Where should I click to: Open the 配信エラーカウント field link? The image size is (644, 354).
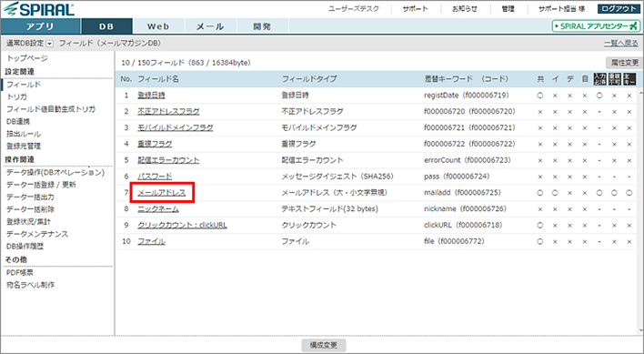(168, 160)
